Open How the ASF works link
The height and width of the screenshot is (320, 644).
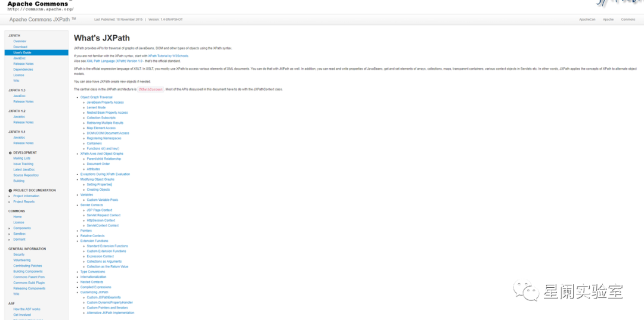coord(27,309)
